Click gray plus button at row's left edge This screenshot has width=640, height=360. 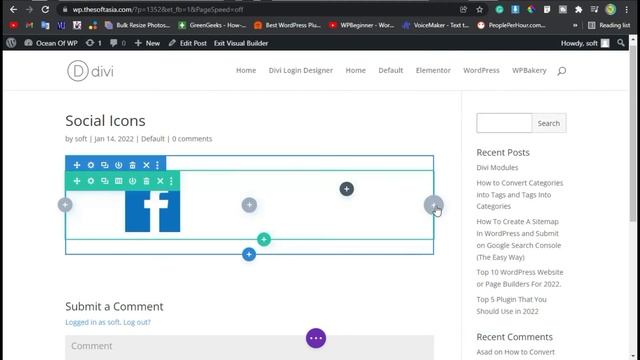click(x=65, y=205)
